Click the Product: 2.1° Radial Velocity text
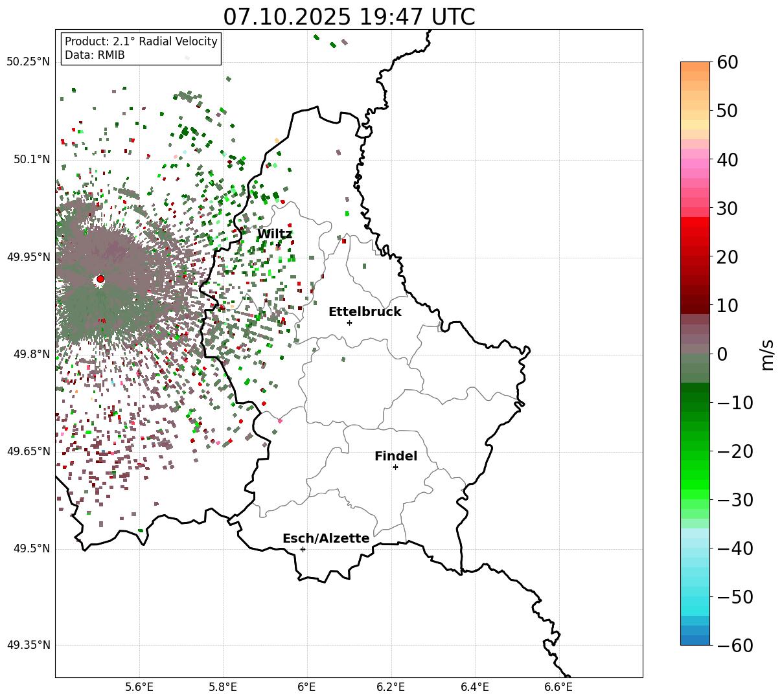Viewport: 782px width, 700px height. click(141, 41)
